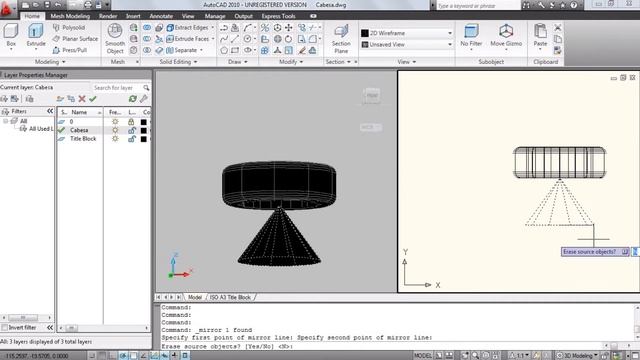Click the red X Delete Layer icon

(82, 99)
